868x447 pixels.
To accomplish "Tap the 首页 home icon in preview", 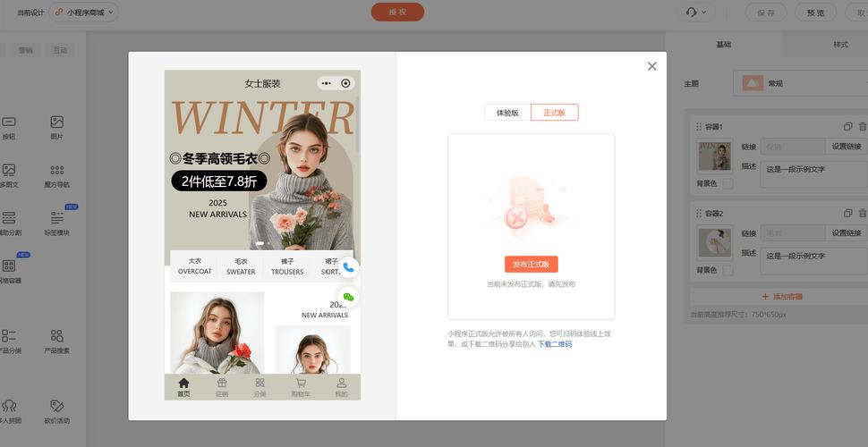I will 183,387.
